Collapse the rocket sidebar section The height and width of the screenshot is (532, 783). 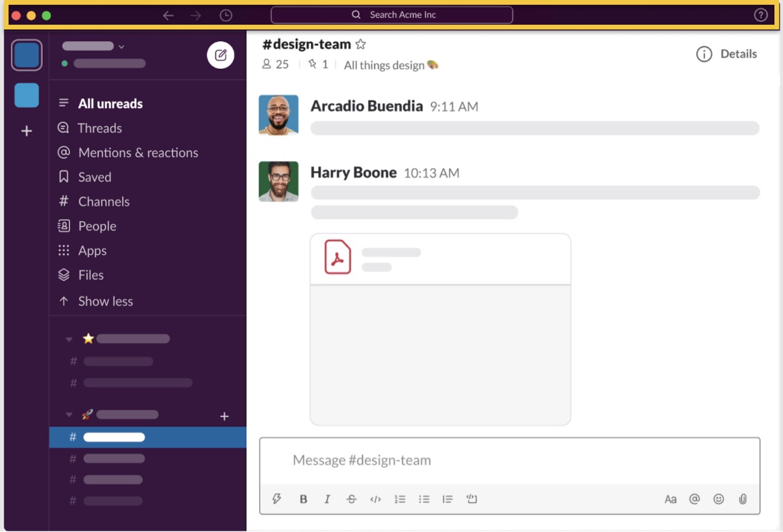69,415
